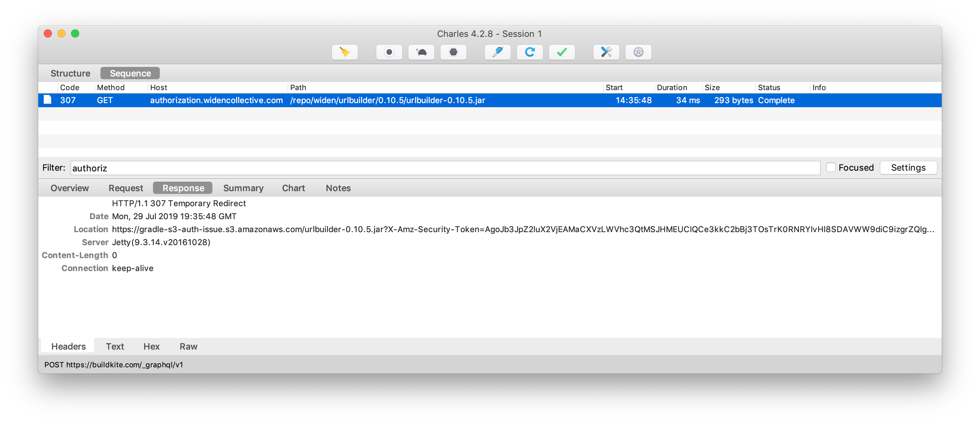Select the 307 GET request row

tap(380, 100)
